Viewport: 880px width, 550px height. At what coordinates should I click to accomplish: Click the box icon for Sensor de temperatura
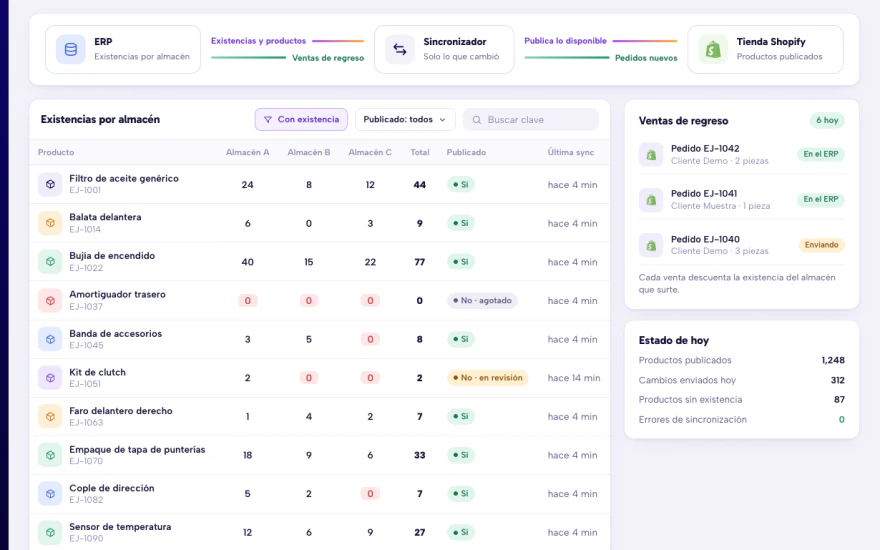click(x=50, y=533)
